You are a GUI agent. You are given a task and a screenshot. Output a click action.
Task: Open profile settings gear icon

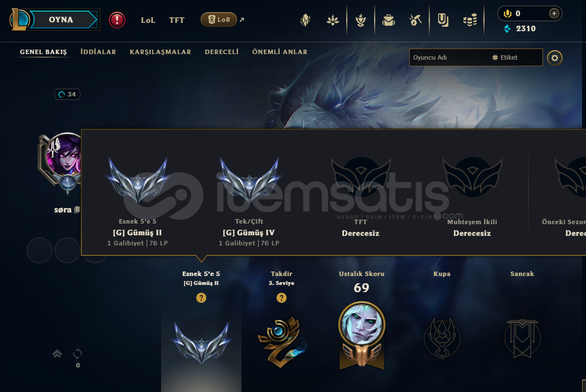tap(555, 58)
